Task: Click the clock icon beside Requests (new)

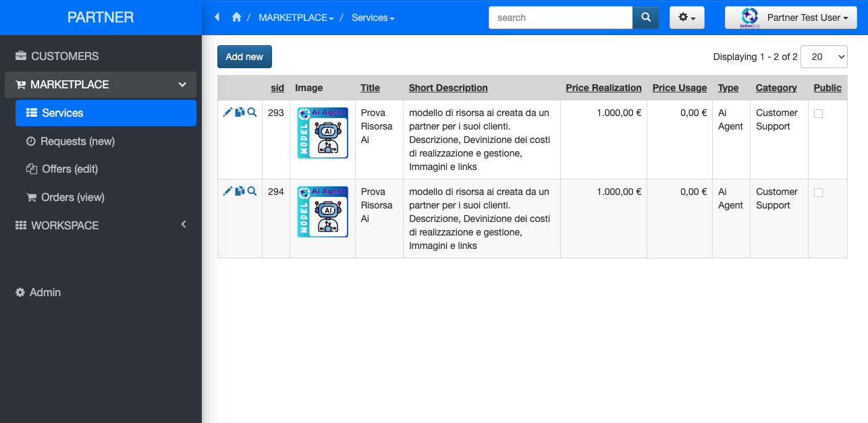Action: click(x=30, y=141)
